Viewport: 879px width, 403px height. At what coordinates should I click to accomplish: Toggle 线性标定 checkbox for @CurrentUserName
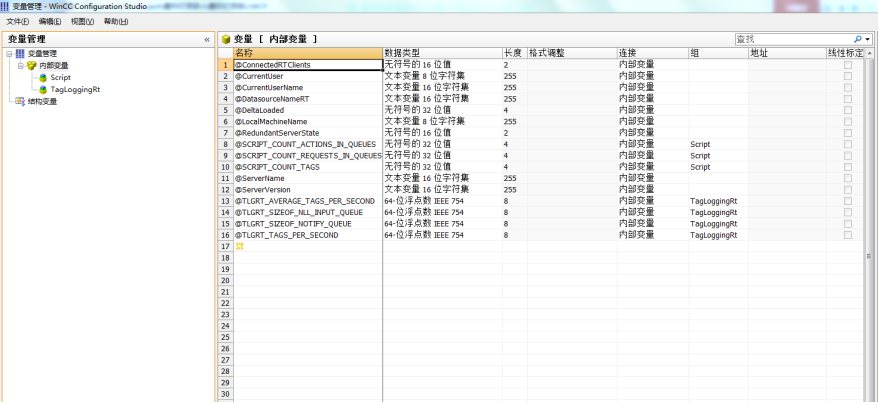point(848,87)
